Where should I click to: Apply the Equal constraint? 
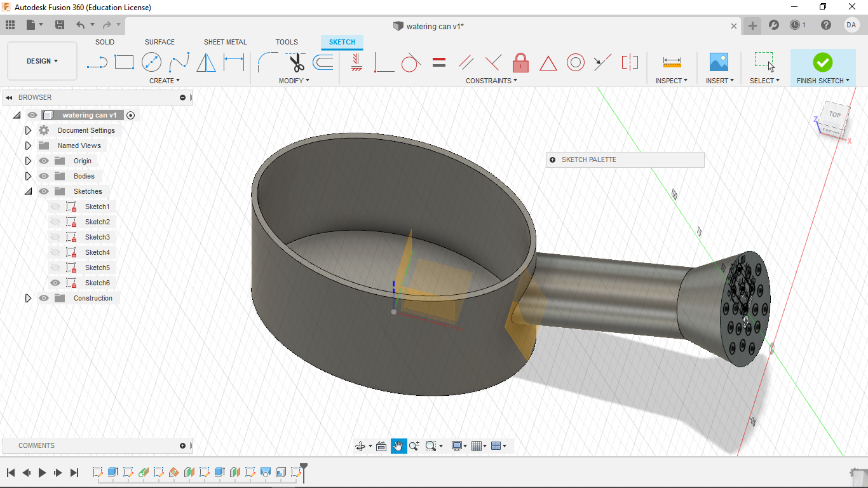tap(438, 62)
